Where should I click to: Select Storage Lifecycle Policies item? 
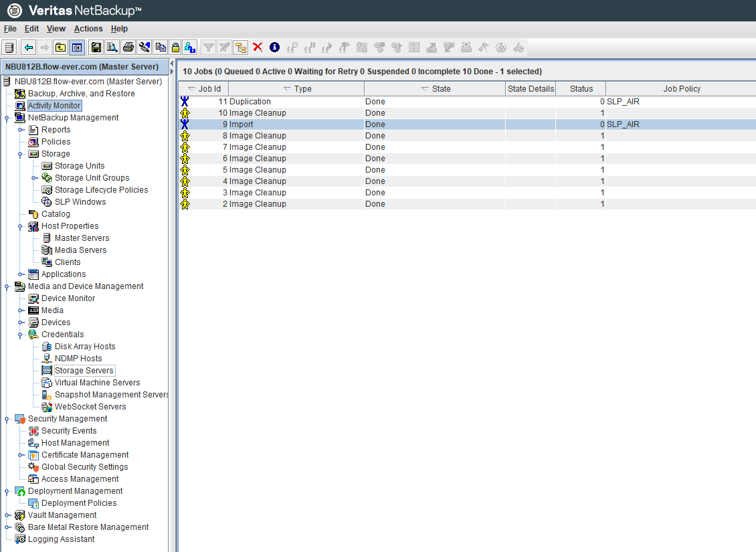pyautogui.click(x=101, y=190)
